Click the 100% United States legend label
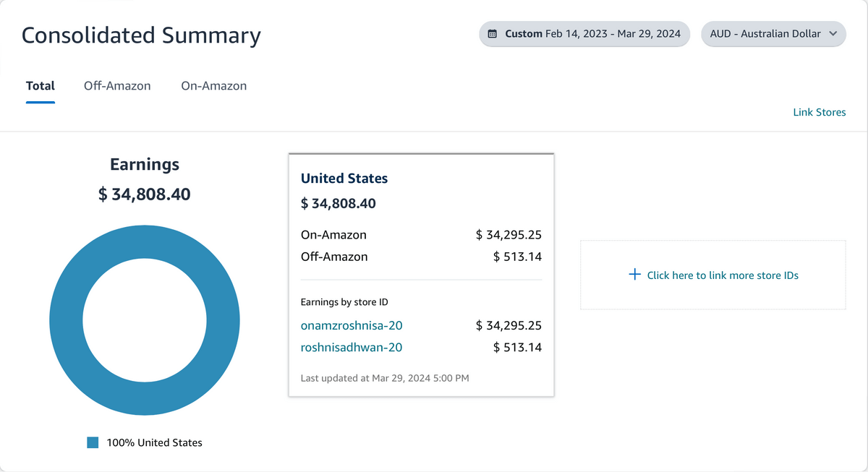Viewport: 868px width, 472px height. click(x=154, y=442)
